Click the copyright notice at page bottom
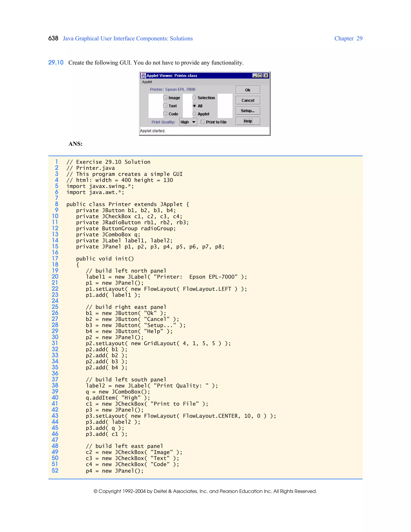Viewport: 411px width, 532px height. pos(205,491)
